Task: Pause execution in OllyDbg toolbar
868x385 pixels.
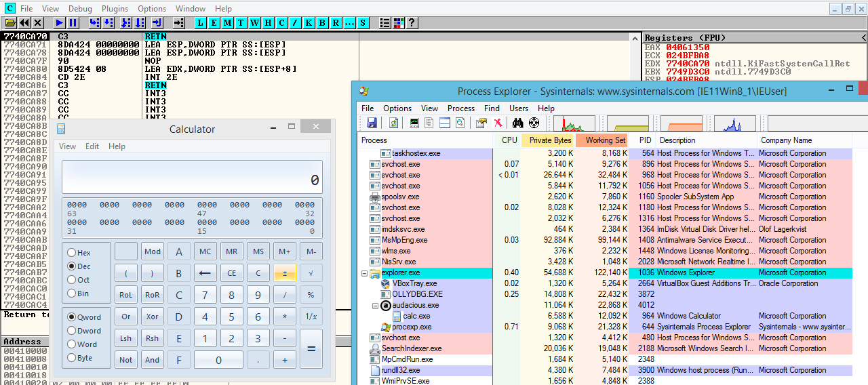Action: pyautogui.click(x=73, y=23)
